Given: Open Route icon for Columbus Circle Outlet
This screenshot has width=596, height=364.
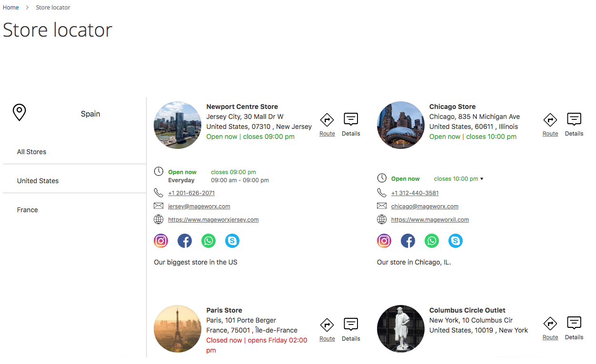Looking at the screenshot, I should (550, 324).
